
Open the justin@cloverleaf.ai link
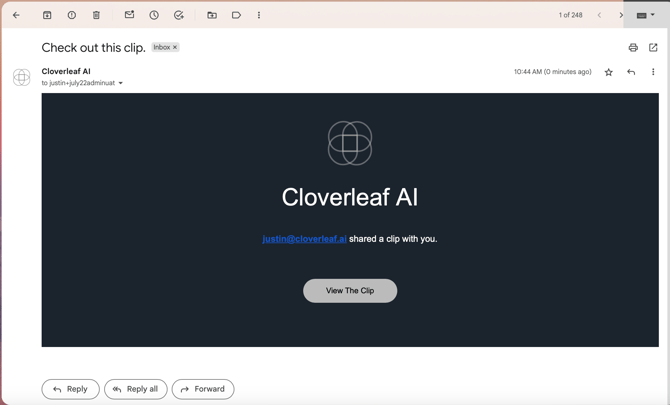pos(304,239)
